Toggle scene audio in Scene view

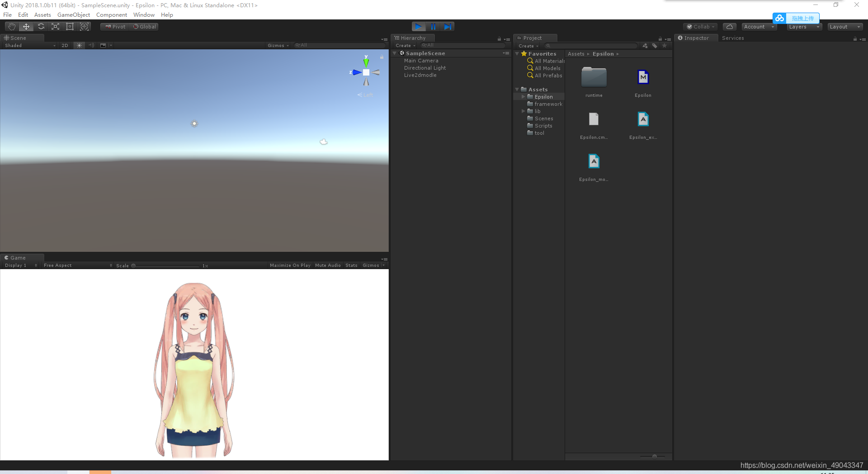tap(91, 46)
